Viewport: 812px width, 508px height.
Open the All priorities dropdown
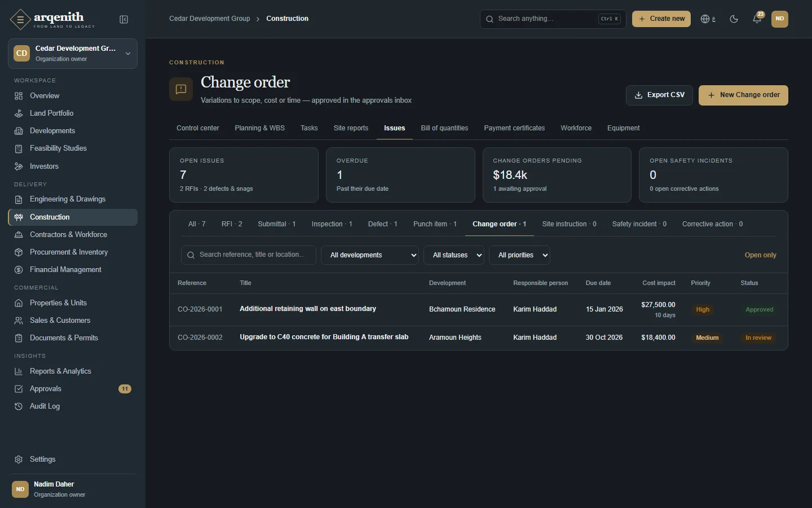[x=519, y=255]
